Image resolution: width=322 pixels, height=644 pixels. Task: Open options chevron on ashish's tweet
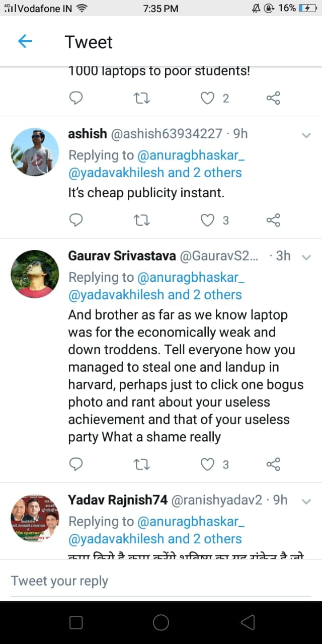coord(306,135)
